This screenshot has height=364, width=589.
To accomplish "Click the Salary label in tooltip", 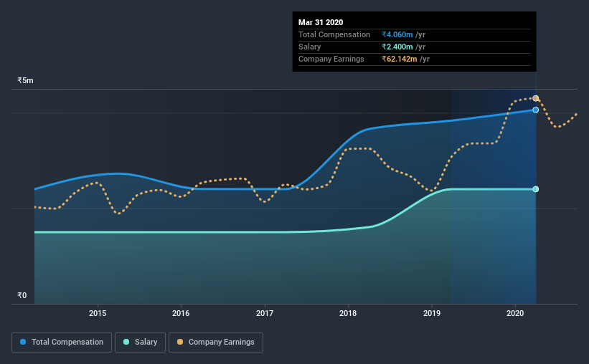I will coord(309,47).
